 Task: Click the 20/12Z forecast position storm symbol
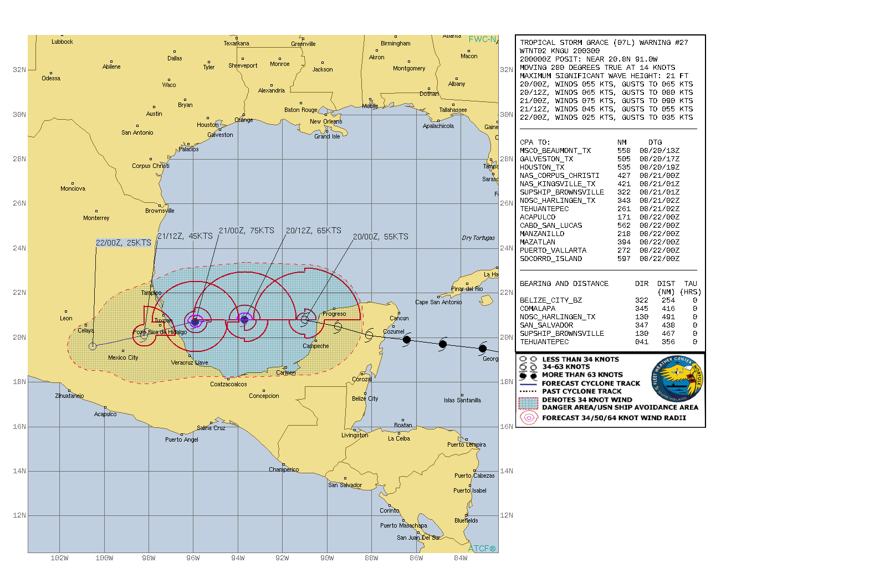tap(244, 319)
